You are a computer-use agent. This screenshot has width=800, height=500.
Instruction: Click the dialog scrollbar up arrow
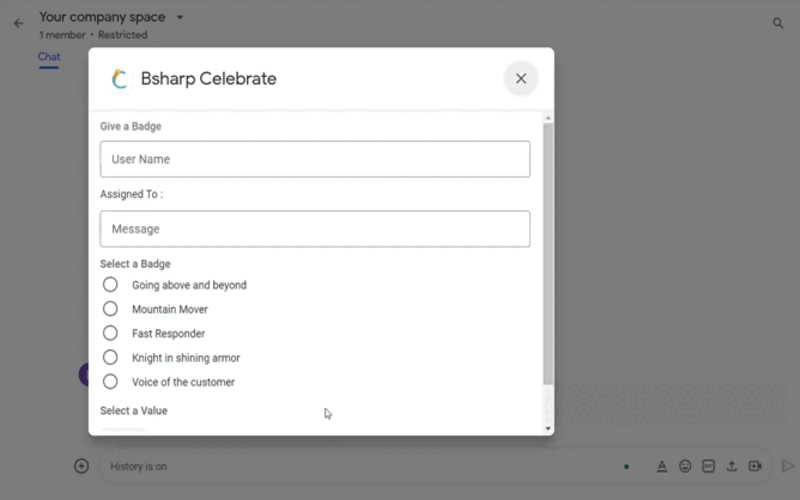[548, 118]
